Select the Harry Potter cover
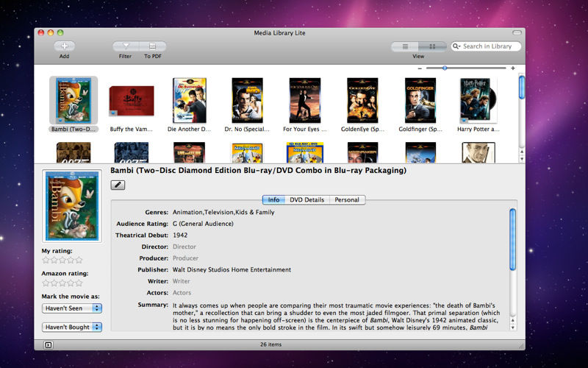The height and width of the screenshot is (368, 588). [478, 100]
